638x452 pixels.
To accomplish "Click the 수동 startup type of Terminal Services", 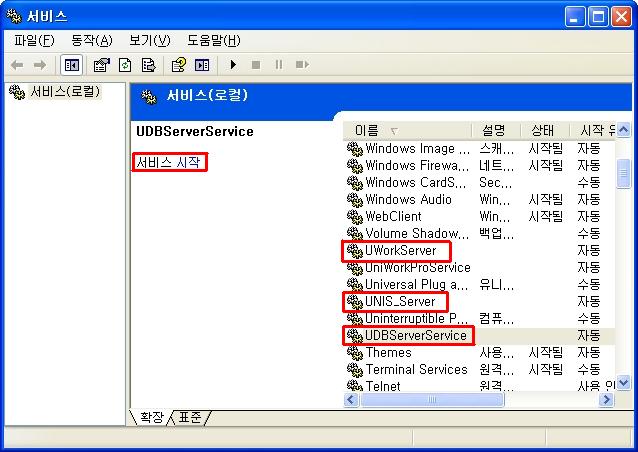I will pyautogui.click(x=588, y=369).
